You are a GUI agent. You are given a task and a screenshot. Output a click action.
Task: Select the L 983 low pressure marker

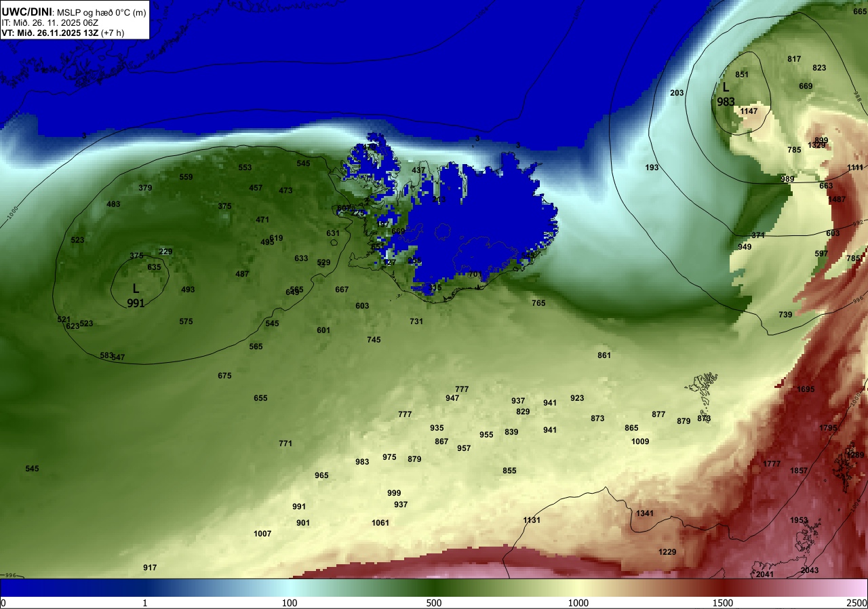(x=726, y=94)
